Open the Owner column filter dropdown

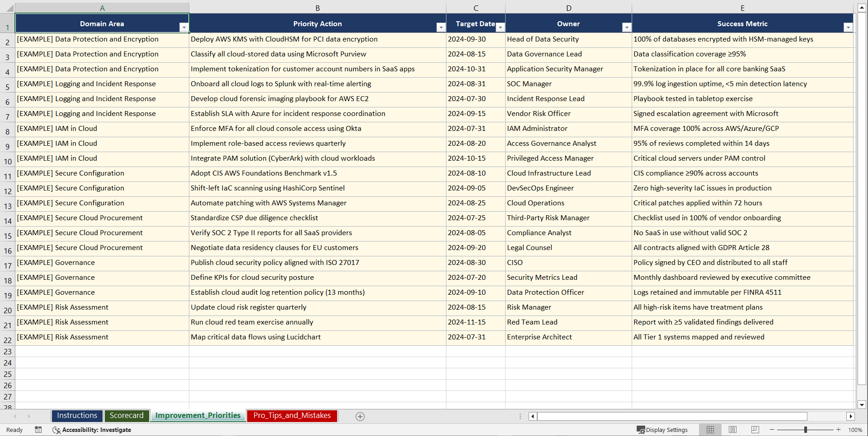[627, 27]
